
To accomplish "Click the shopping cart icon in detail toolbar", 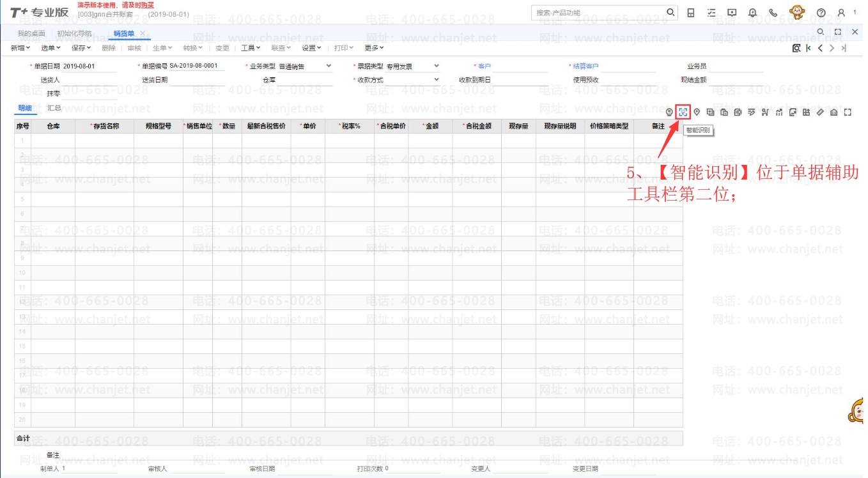I will (765, 112).
